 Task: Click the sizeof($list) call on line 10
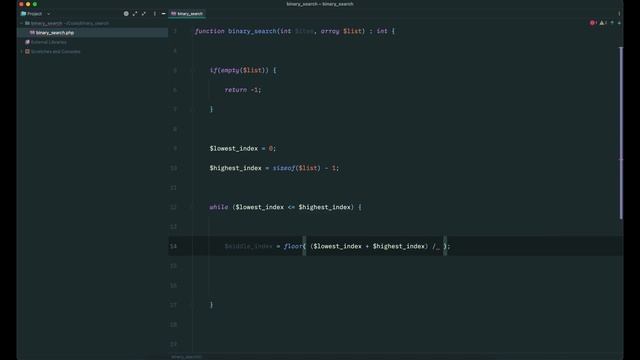pos(297,168)
